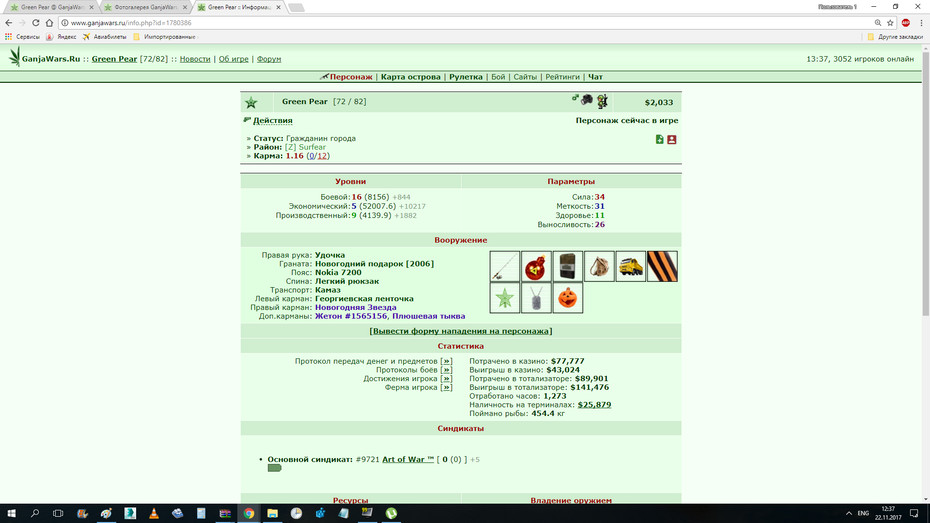Click Вывести форму нападения на персонажа link
Viewport: 930px width, 523px height.
click(x=461, y=331)
